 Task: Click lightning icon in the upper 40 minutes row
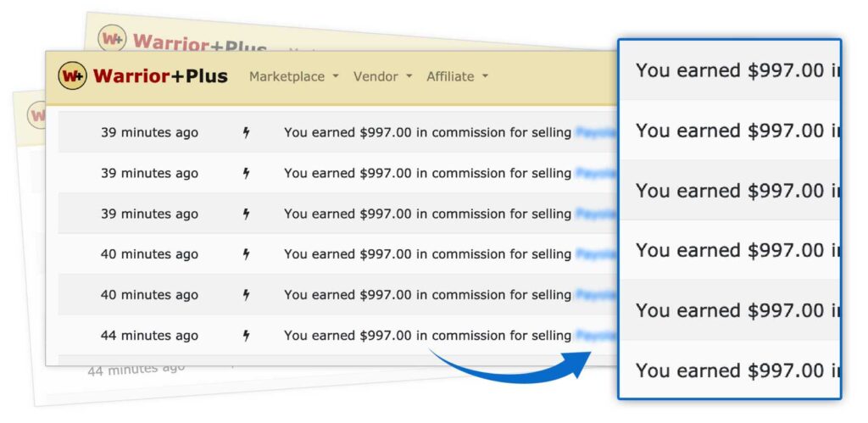[247, 254]
